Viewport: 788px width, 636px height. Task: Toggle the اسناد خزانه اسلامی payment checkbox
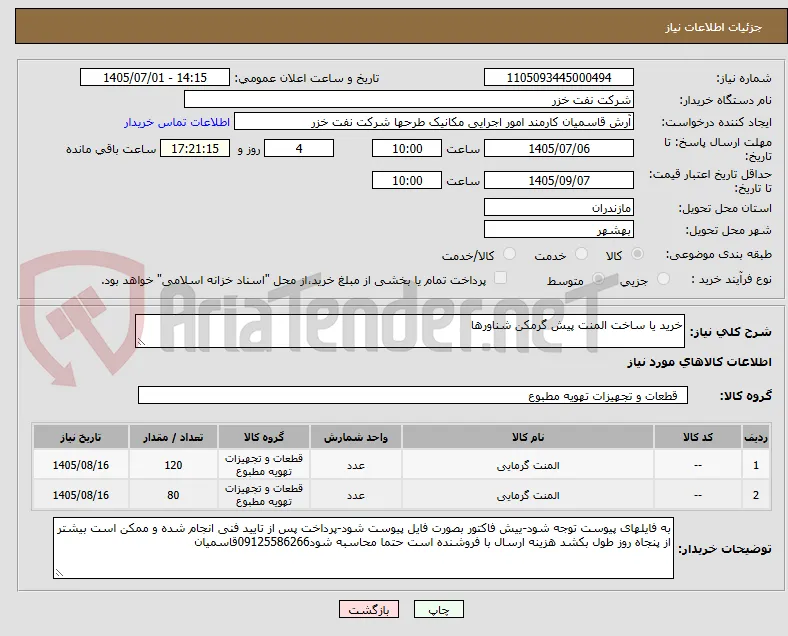[x=501, y=277]
